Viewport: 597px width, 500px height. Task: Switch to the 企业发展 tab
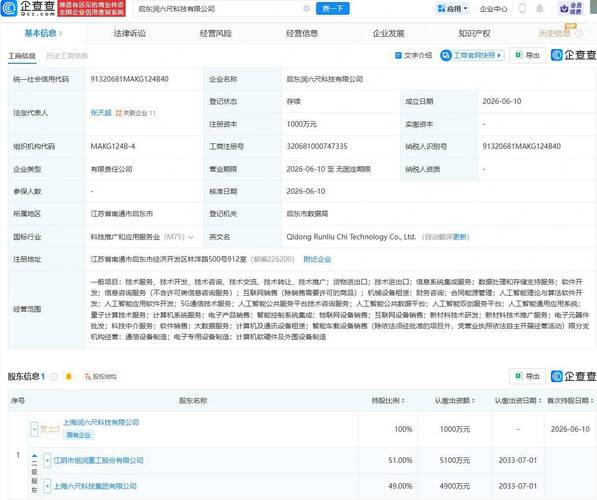click(388, 34)
